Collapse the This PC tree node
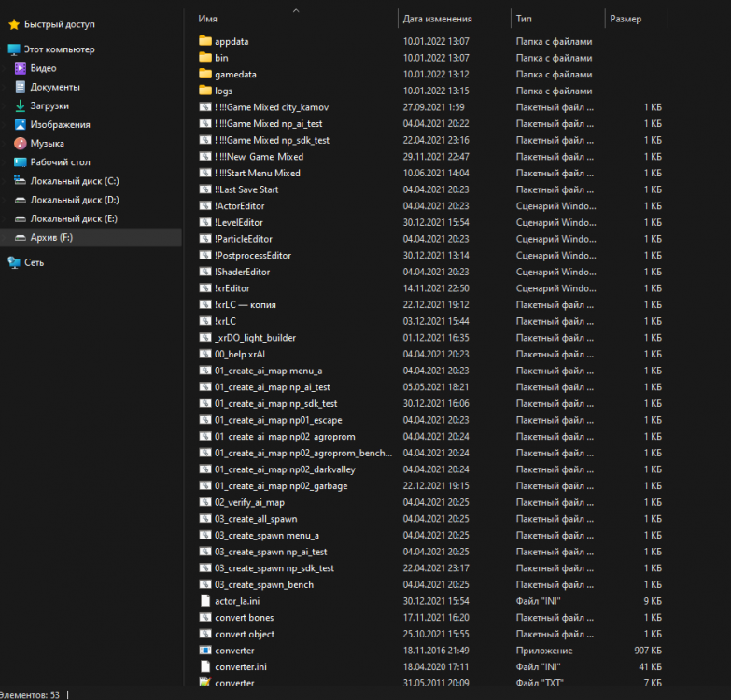Viewport: 731px width, 700px height. [x=4, y=49]
